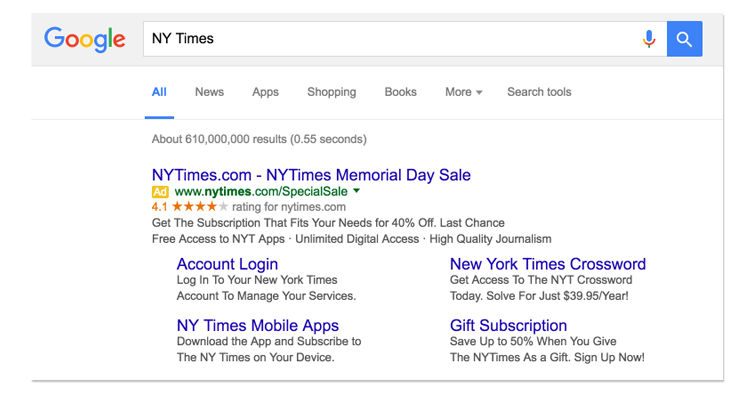Viewport: 754px width, 394px height.
Task: Click the About 610,000,000 results text
Action: pos(259,140)
